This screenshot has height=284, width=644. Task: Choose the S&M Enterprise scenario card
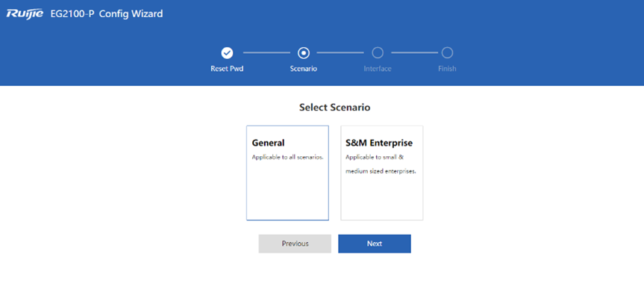coord(382,173)
